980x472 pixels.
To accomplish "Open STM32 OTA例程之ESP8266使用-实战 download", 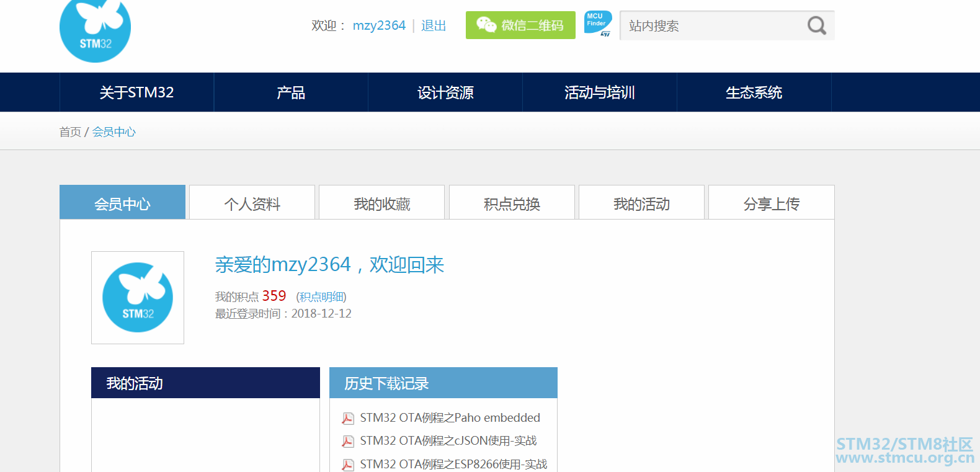I will 453,464.
